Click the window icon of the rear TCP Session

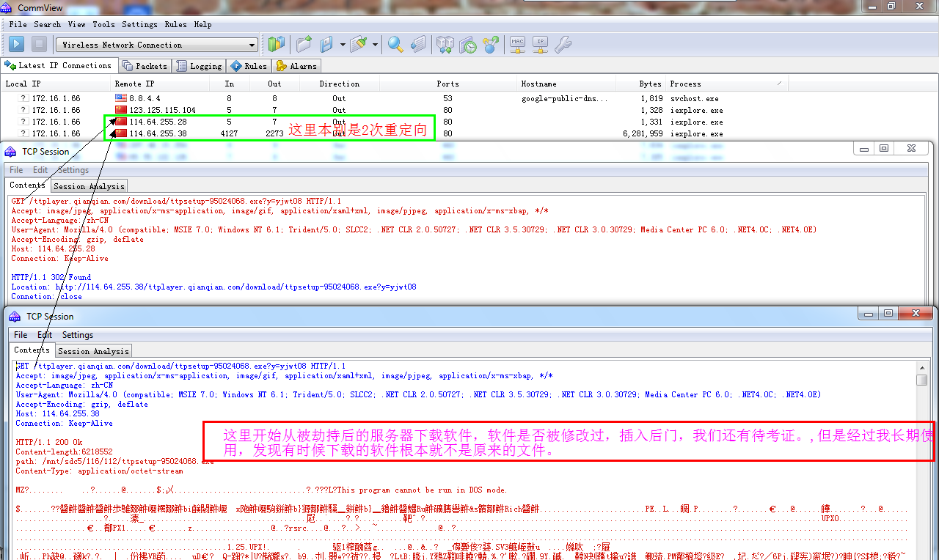[10, 152]
